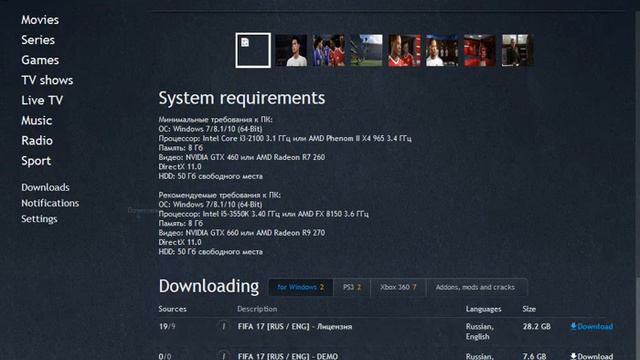Open the Downloads page
The width and height of the screenshot is (640, 360).
pyautogui.click(x=45, y=187)
